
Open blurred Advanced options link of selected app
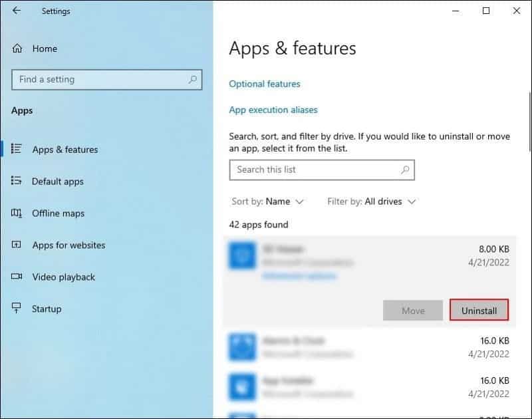tap(299, 276)
